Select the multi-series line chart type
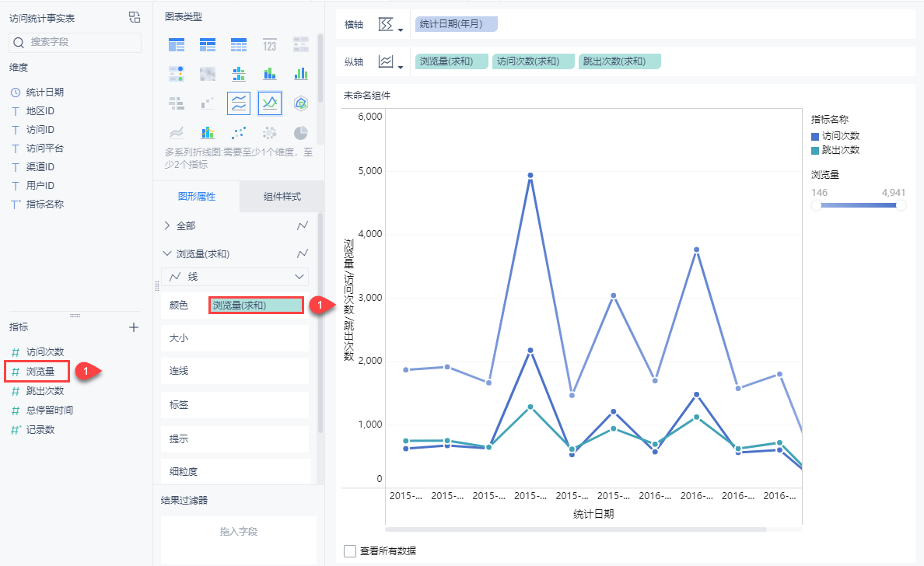 click(x=270, y=103)
